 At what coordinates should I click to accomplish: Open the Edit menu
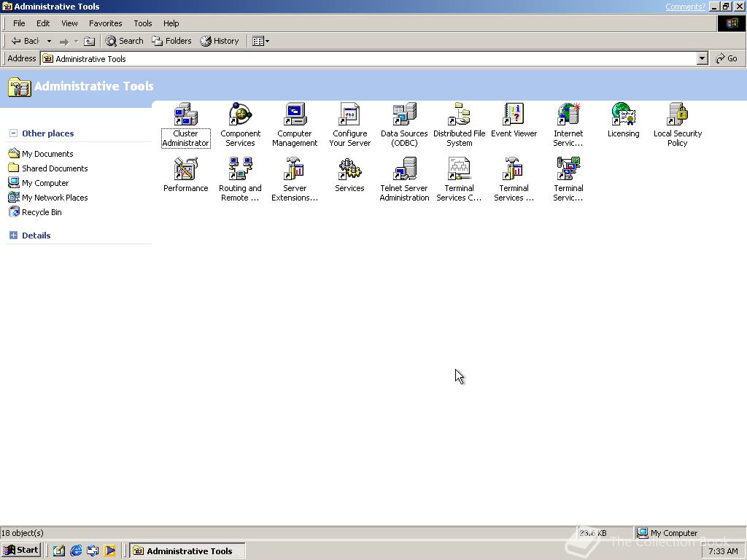point(43,23)
